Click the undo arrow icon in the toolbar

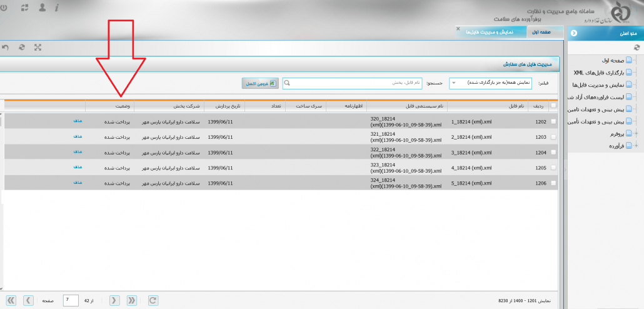pos(5,48)
